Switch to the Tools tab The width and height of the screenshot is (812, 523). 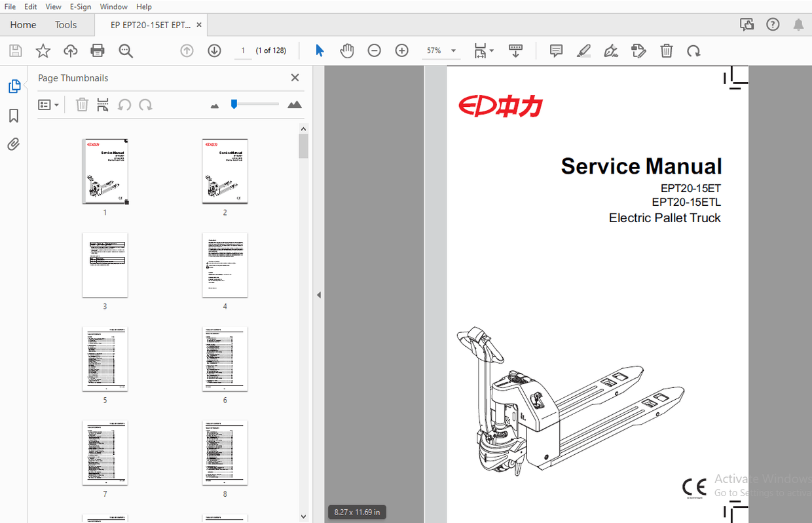[x=65, y=24]
